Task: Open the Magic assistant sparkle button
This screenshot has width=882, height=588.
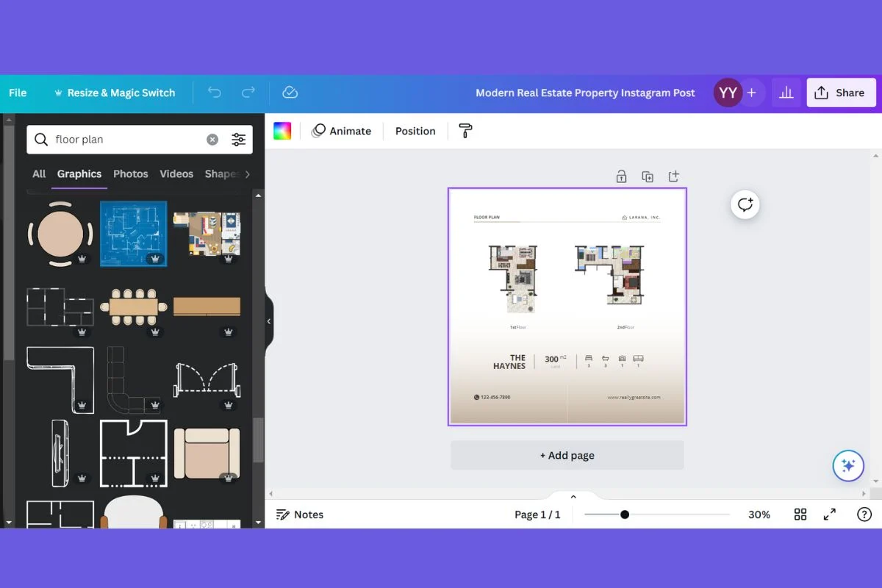Action: [x=847, y=465]
